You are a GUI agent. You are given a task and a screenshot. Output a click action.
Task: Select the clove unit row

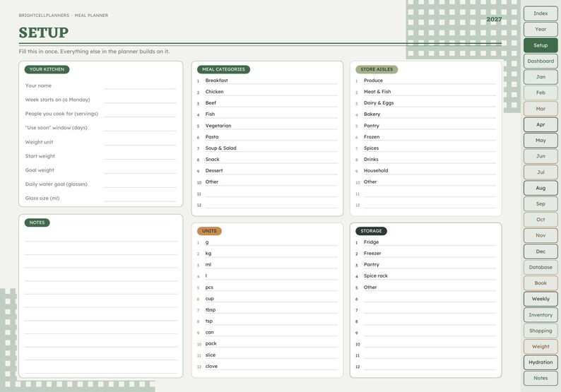click(x=267, y=367)
